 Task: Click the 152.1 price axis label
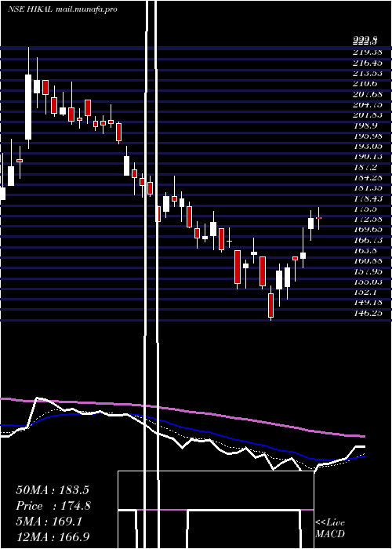(x=365, y=293)
